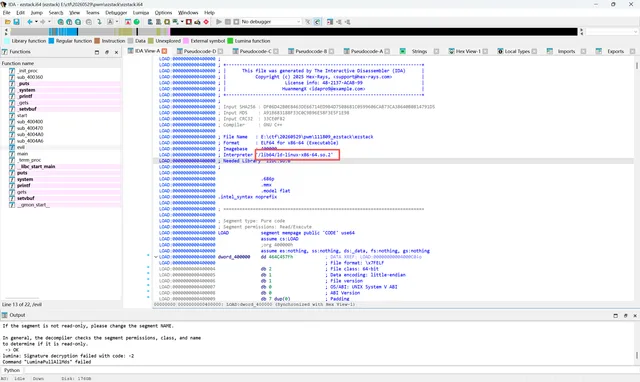The image size is (640, 382).
Task: Open the Windows menu
Action: 188,13
